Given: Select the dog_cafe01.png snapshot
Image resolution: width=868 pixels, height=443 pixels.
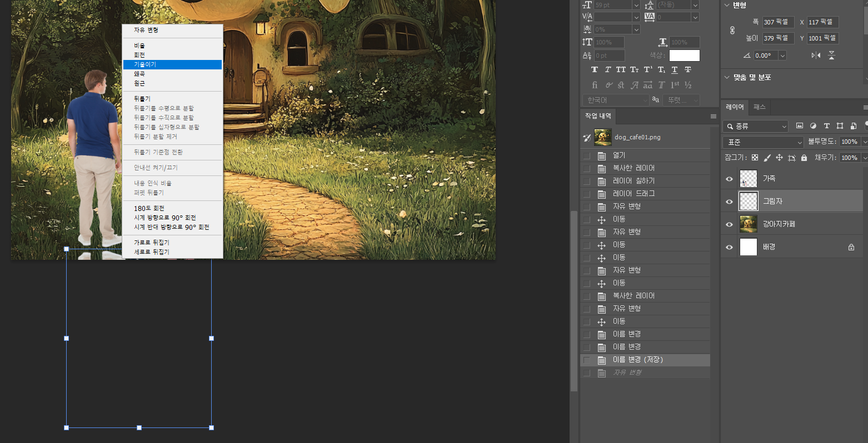Looking at the screenshot, I should pos(645,137).
